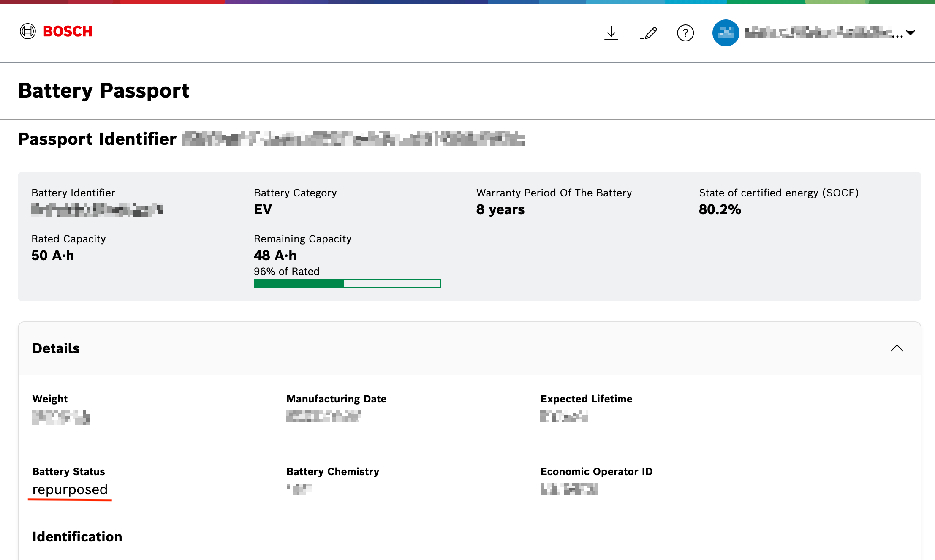Viewport: 935px width, 560px height.
Task: Click the 48 A·h remaining capacity value
Action: pyautogui.click(x=275, y=256)
